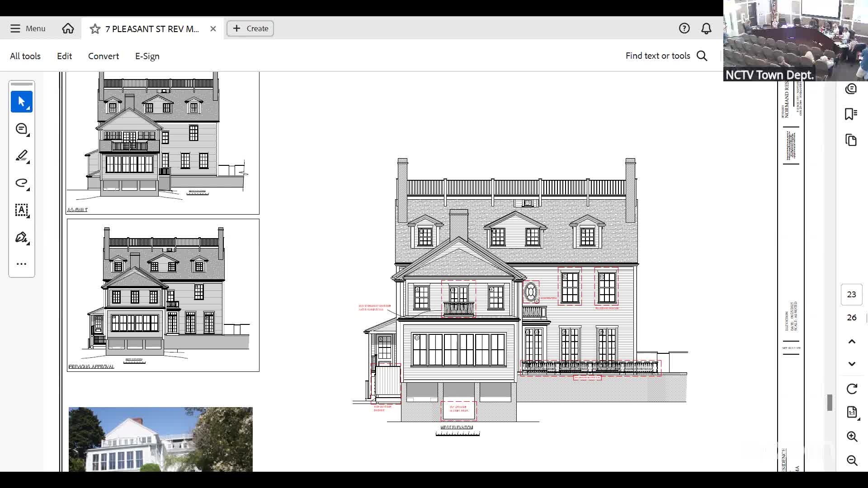Screen dimensions: 868x488
Task: Switch to the 7 PLEASANT ST REV tab
Action: 152,29
